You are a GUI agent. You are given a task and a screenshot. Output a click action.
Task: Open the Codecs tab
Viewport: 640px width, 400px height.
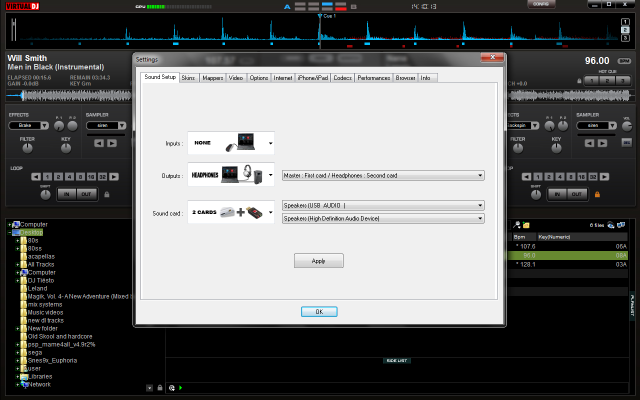[342, 78]
